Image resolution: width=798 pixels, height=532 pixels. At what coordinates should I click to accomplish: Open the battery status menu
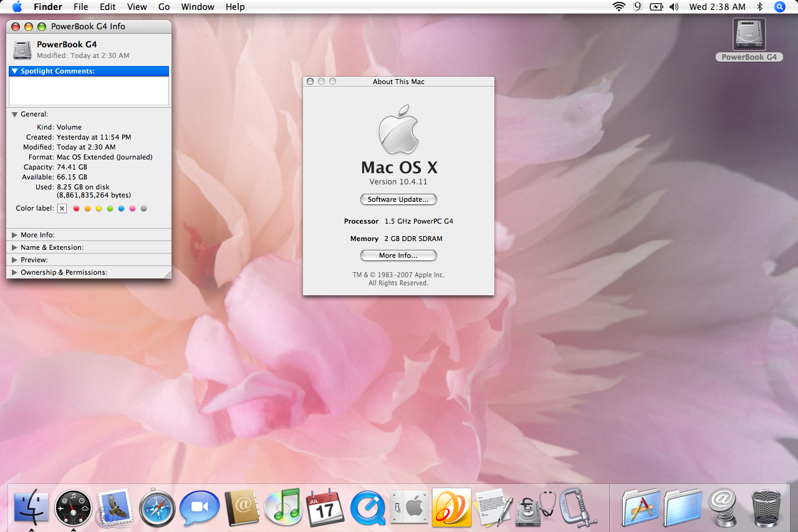(656, 7)
